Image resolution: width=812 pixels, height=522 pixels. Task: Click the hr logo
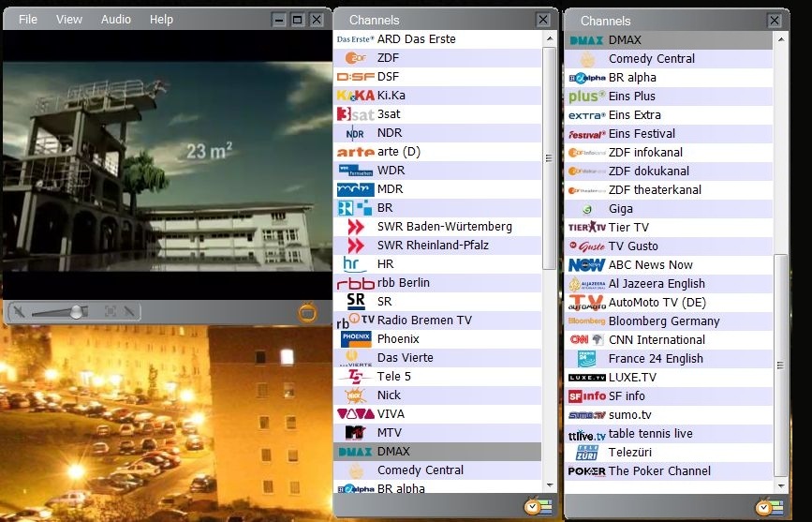click(x=354, y=264)
